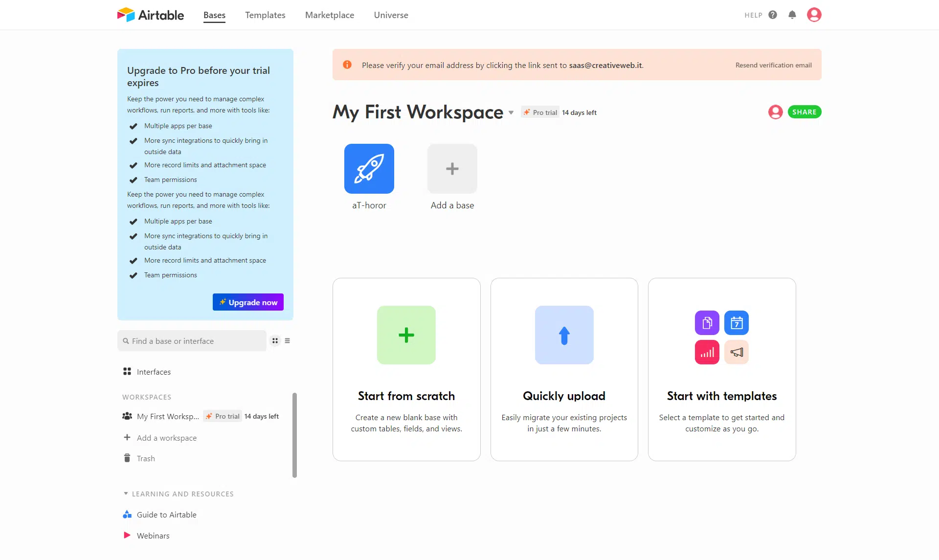939x560 pixels.
Task: Click Resend verification email
Action: [x=774, y=65]
